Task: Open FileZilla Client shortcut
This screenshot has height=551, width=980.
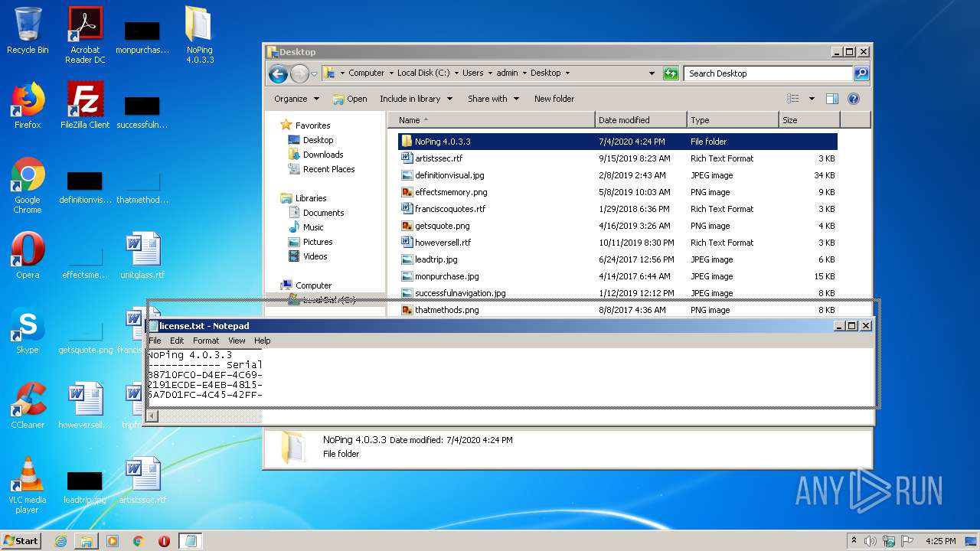Action: [x=85, y=106]
